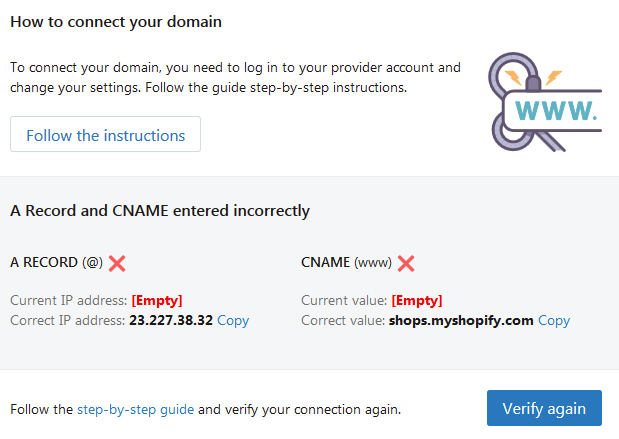Click the Follow the instructions button
This screenshot has width=619, height=439.
coord(105,134)
